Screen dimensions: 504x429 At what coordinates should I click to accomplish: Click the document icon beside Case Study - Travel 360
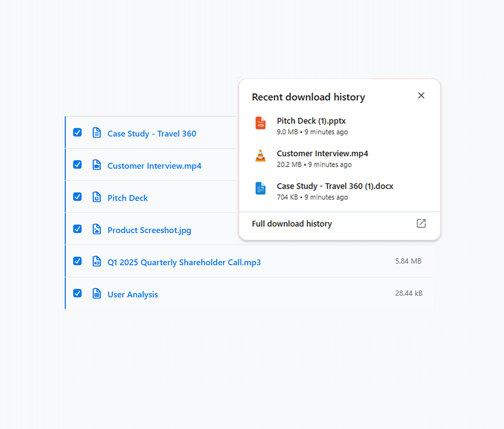point(97,133)
